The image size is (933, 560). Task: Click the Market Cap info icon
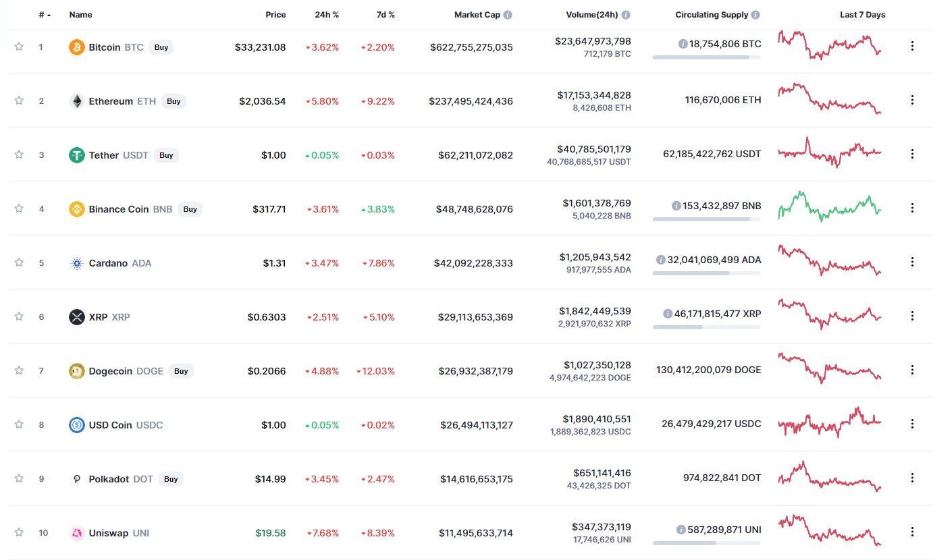point(508,15)
